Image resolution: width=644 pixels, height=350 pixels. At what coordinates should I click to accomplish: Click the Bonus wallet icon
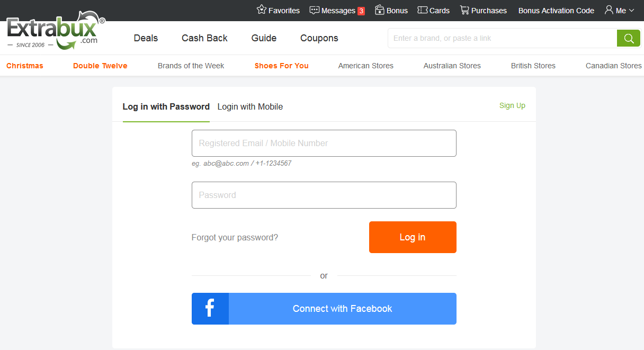380,10
